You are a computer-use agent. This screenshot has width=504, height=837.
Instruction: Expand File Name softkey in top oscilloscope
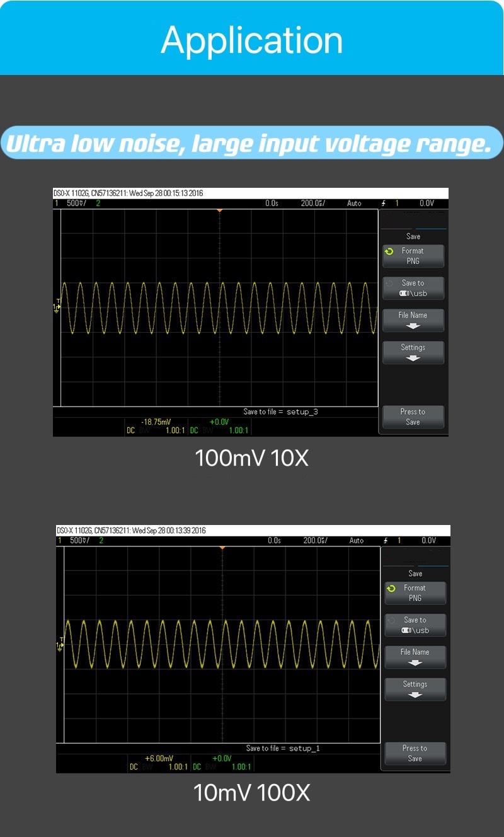(x=413, y=320)
